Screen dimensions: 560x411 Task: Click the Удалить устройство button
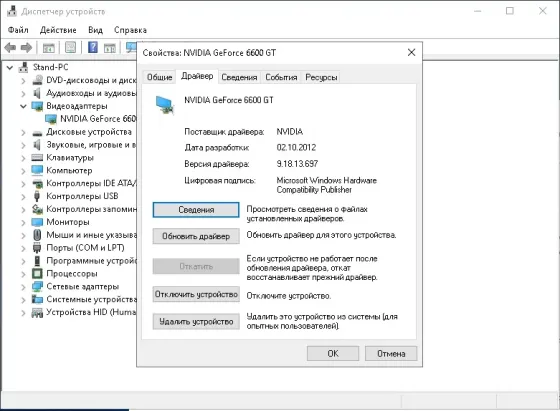tap(196, 321)
